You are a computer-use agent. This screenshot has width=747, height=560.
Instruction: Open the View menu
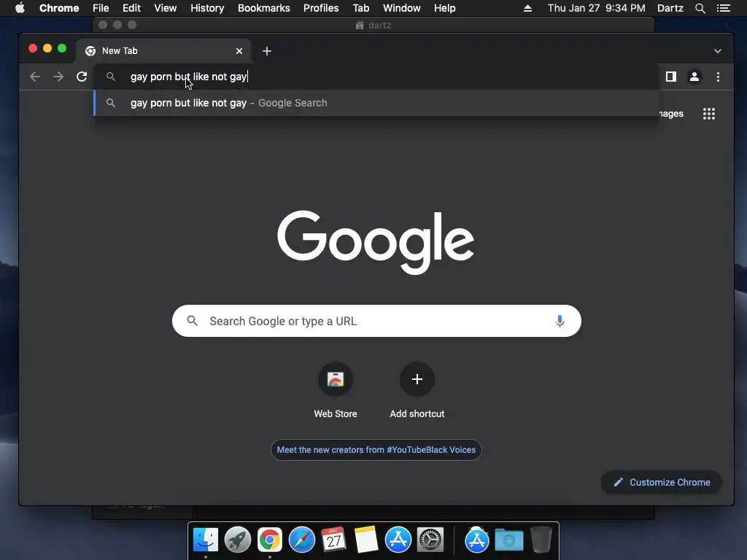coord(166,8)
